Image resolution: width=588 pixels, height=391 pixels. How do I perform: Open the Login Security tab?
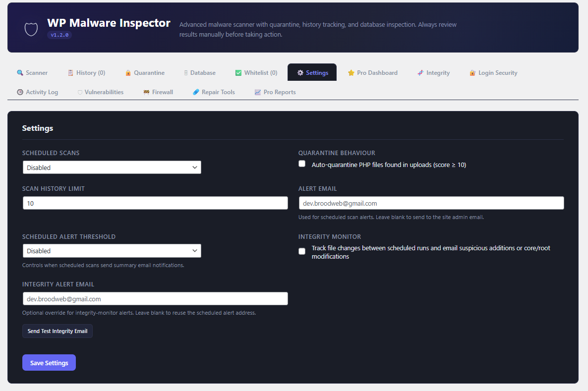pyautogui.click(x=493, y=73)
